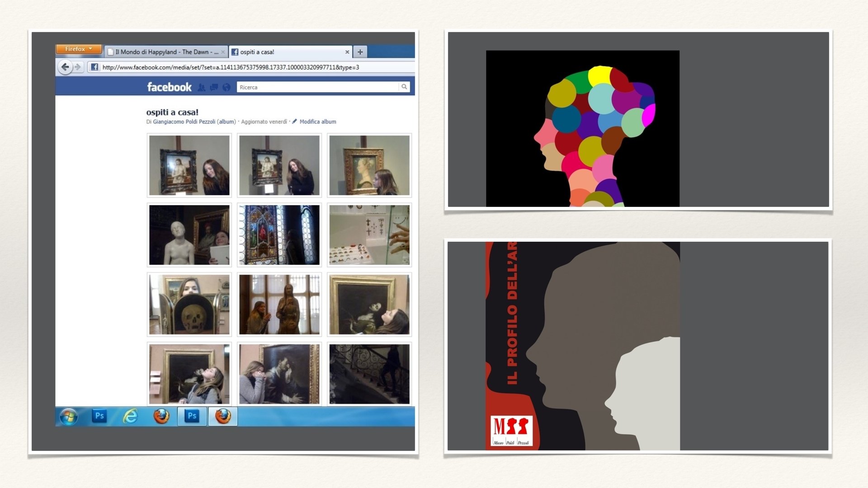The image size is (868, 488).
Task: Open the Windows Start orb
Action: pos(69,416)
